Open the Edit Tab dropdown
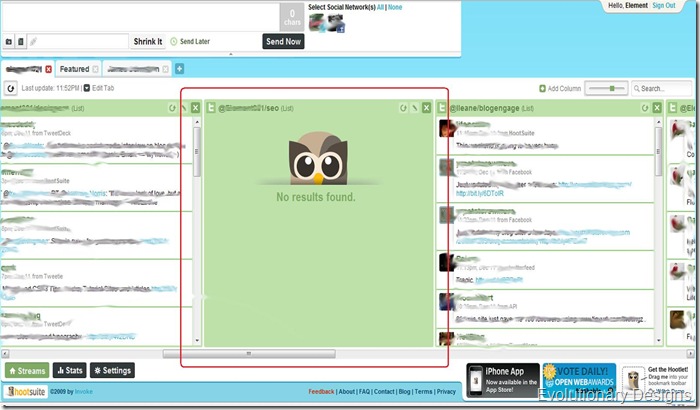The width and height of the screenshot is (700, 410). pyautogui.click(x=99, y=88)
